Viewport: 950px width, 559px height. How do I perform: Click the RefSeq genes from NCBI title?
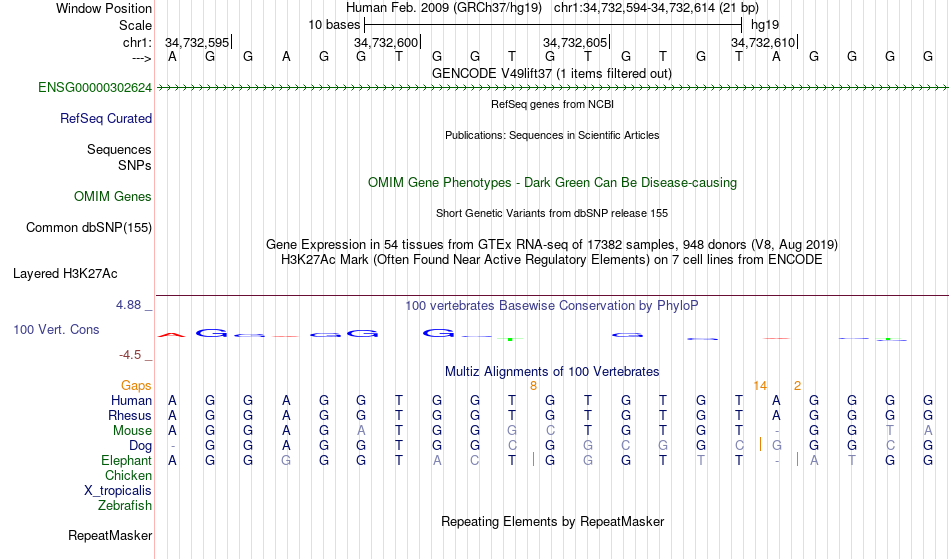553,104
